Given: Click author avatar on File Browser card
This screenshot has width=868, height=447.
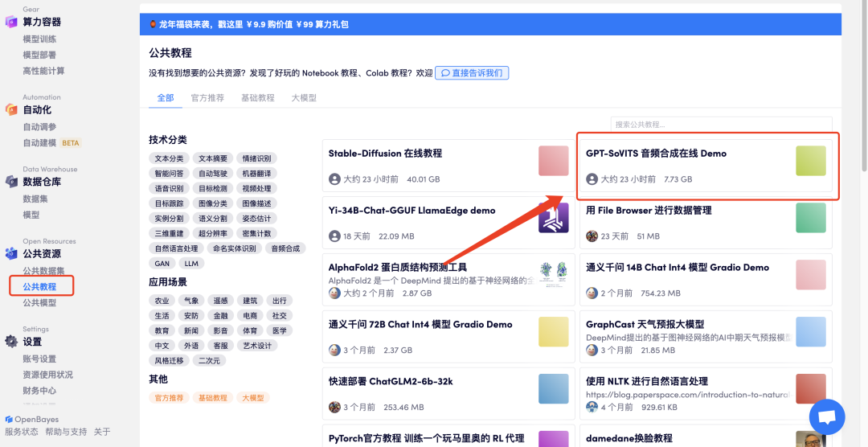Looking at the screenshot, I should pos(592,236).
